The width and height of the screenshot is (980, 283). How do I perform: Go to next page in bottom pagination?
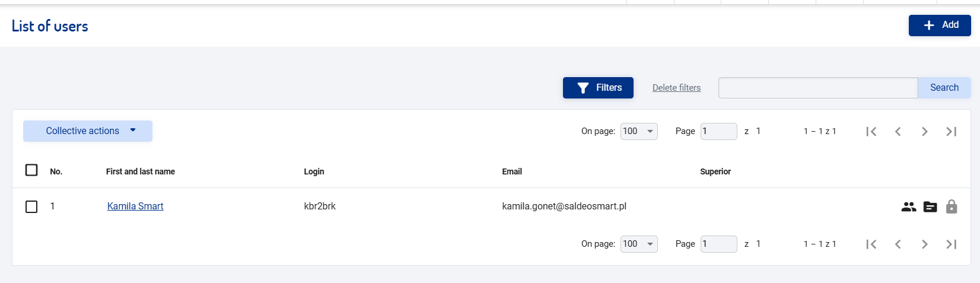pyautogui.click(x=925, y=244)
